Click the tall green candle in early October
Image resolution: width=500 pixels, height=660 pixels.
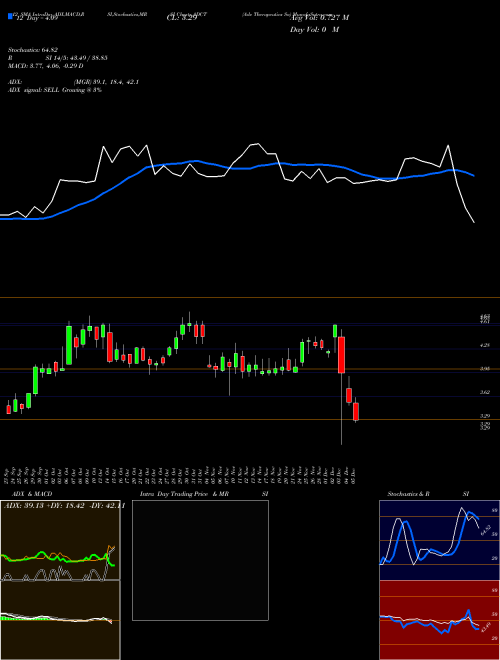click(69, 345)
